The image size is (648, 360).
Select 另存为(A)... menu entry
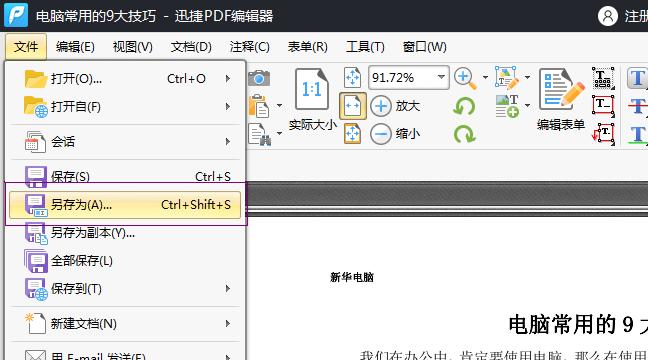tap(125, 205)
